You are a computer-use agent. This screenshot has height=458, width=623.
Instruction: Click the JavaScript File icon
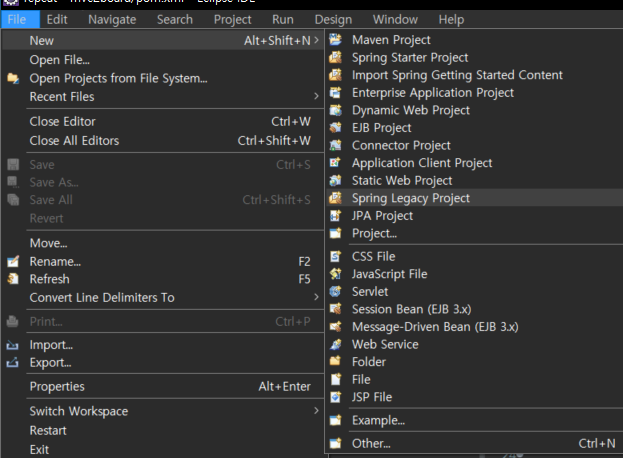point(335,274)
